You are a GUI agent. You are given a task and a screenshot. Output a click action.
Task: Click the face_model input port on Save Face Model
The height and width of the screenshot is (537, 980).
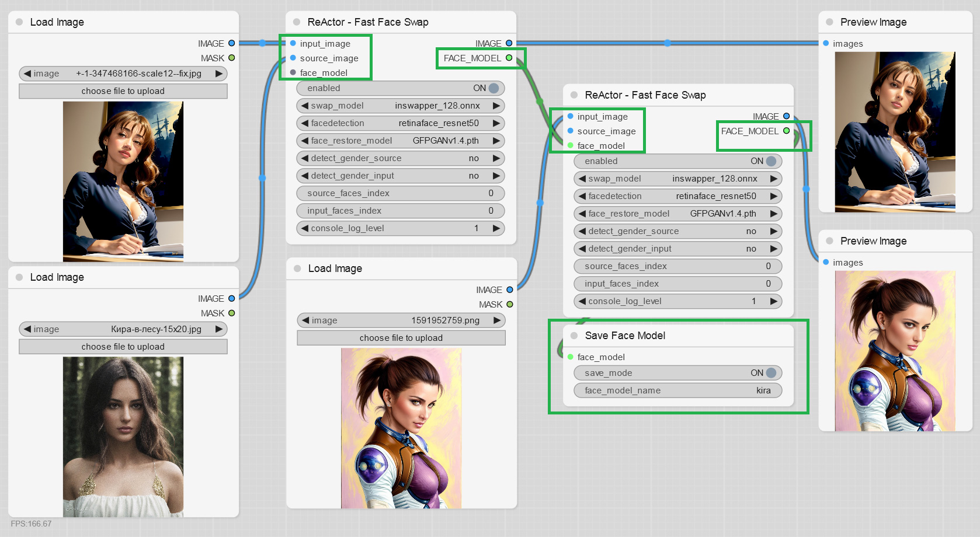click(x=571, y=357)
